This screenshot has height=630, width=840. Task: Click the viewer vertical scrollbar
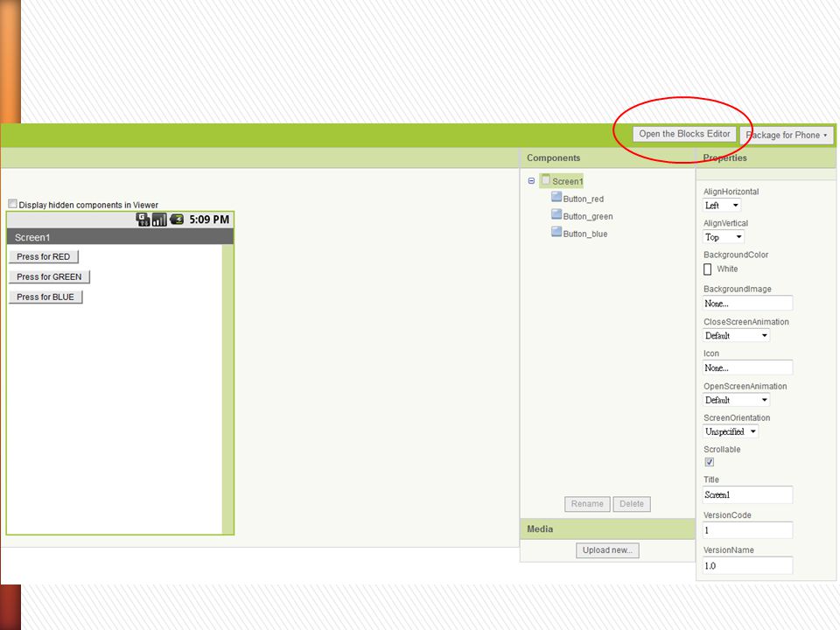(x=227, y=388)
